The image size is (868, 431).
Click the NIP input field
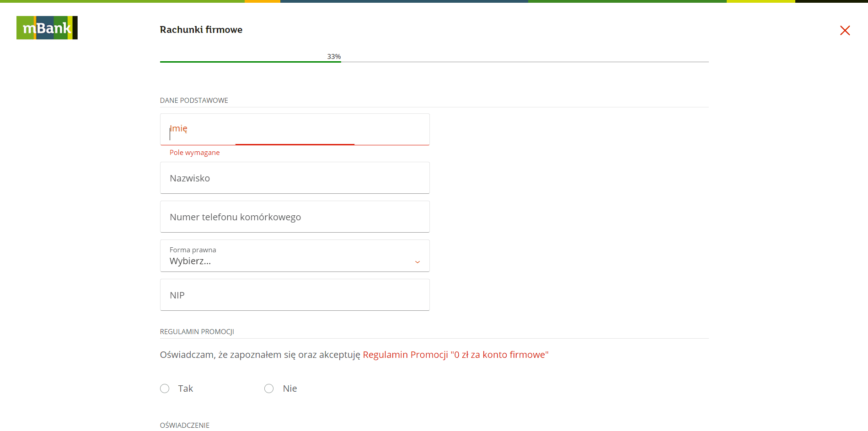[x=295, y=295]
